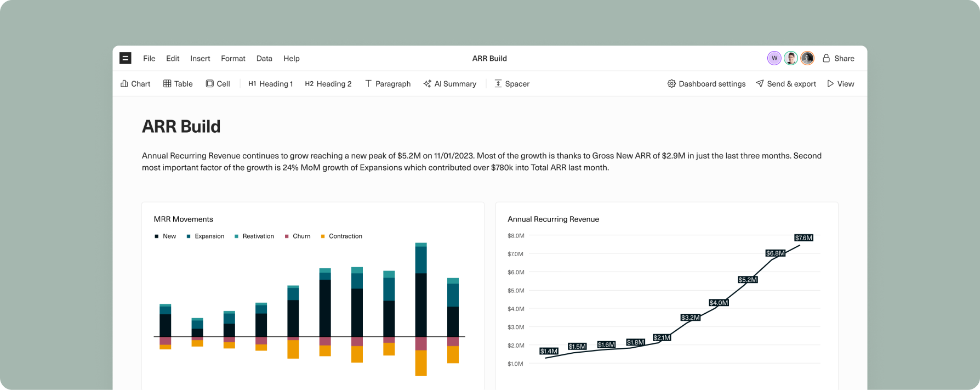
Task: Click the $4.0M data label
Action: coord(719,303)
